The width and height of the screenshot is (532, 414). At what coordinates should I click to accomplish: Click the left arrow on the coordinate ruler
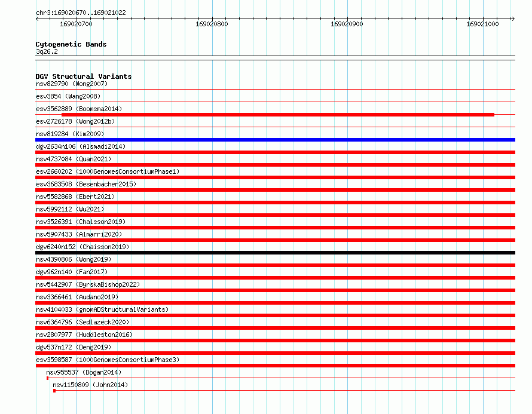pos(37,19)
